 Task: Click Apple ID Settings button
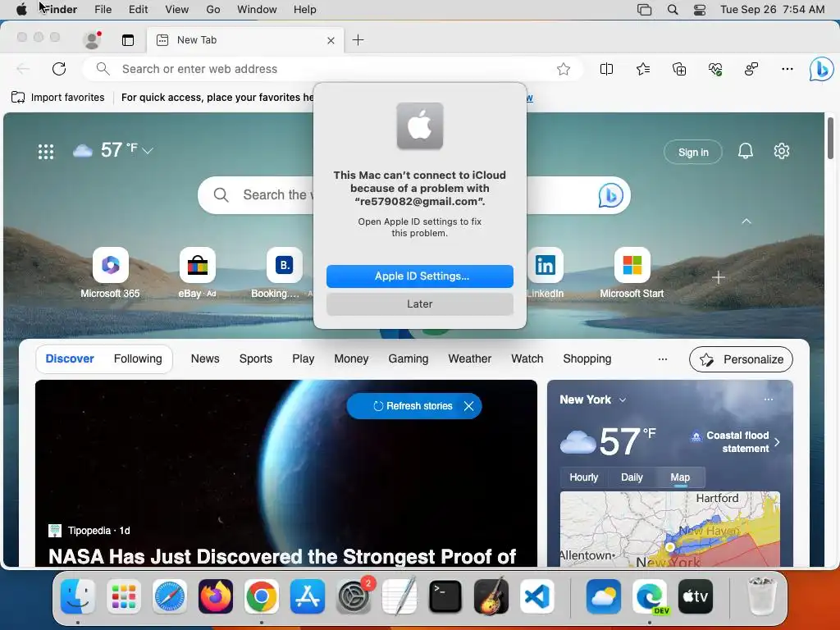tap(420, 276)
